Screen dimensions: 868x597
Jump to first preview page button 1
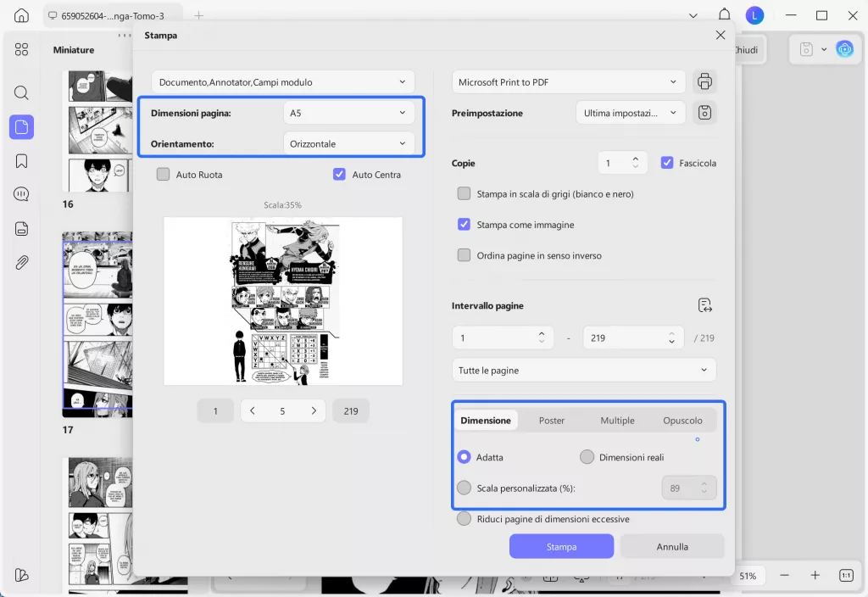pyautogui.click(x=215, y=411)
